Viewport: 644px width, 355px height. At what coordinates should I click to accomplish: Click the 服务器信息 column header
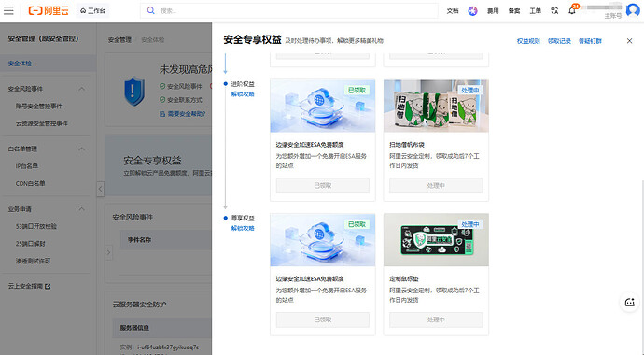[x=134, y=328]
